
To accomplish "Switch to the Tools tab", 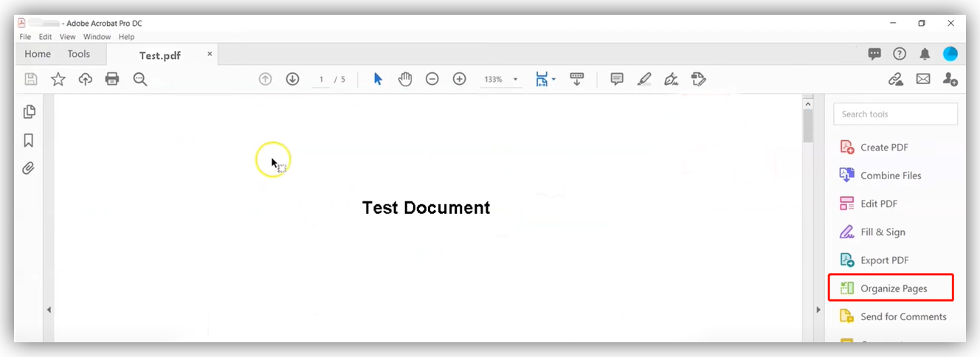I will 79,54.
